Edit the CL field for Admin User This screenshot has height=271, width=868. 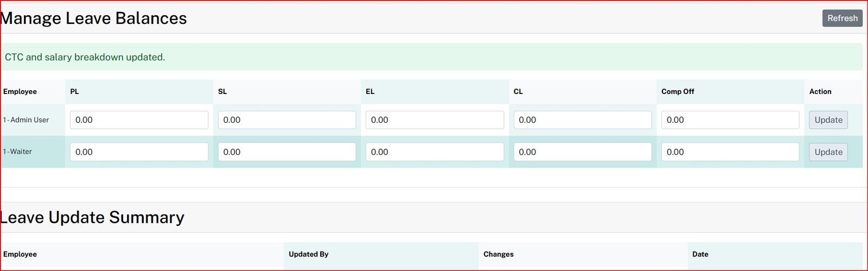pos(582,120)
